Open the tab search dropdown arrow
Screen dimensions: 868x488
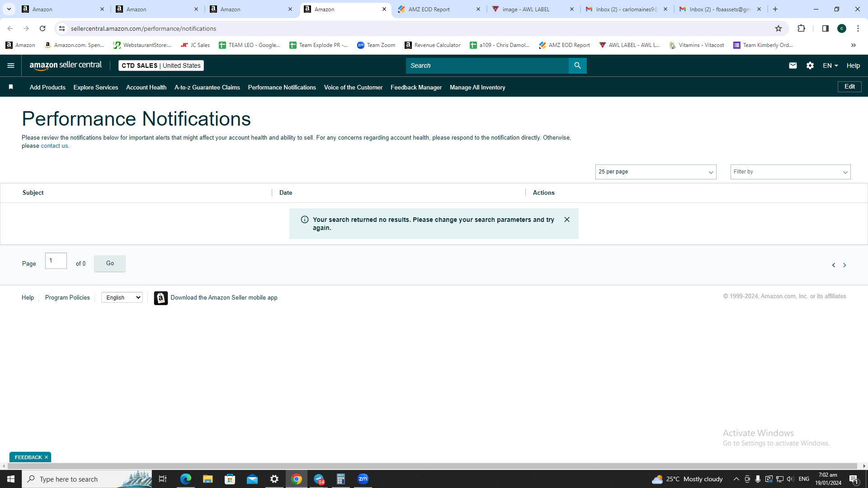click(9, 9)
